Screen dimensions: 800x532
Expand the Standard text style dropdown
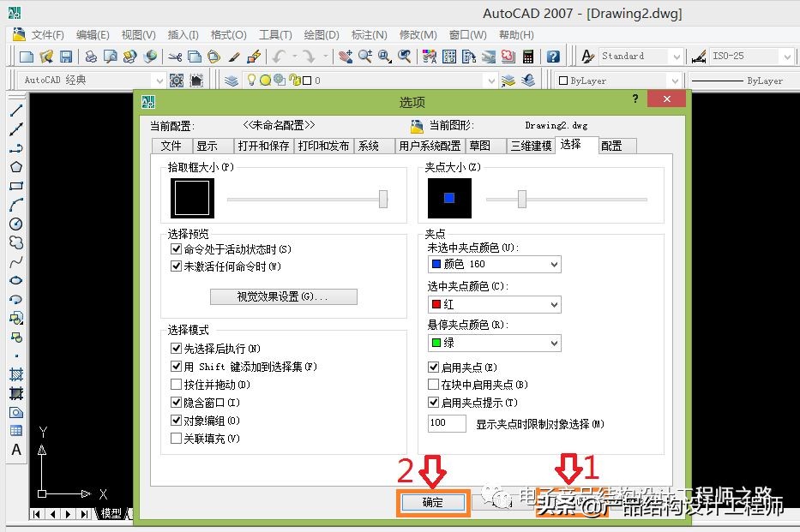(x=677, y=57)
